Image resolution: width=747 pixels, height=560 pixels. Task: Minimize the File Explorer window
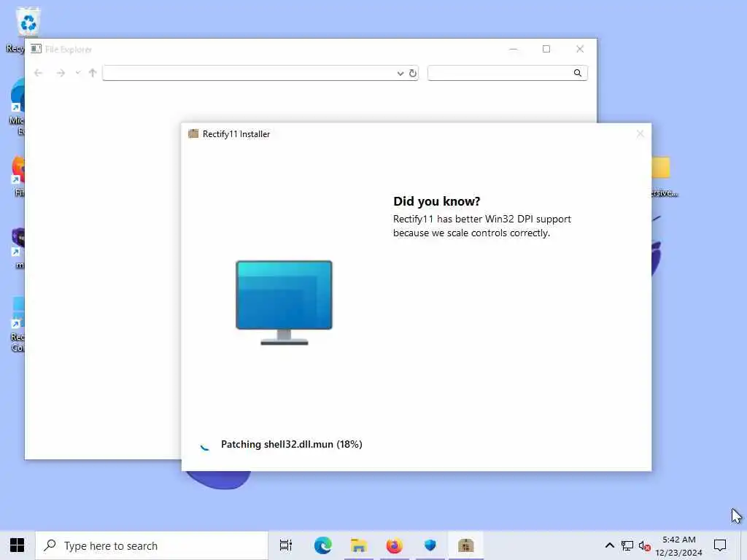pyautogui.click(x=513, y=49)
